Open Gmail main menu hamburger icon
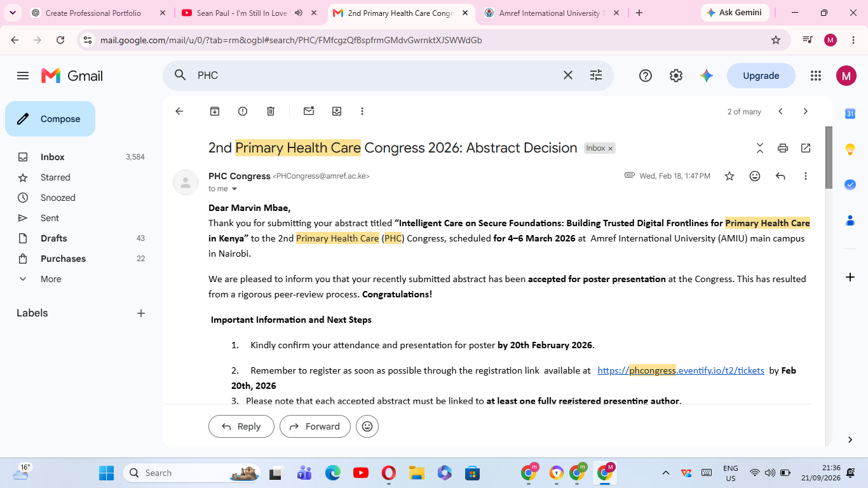 click(23, 76)
